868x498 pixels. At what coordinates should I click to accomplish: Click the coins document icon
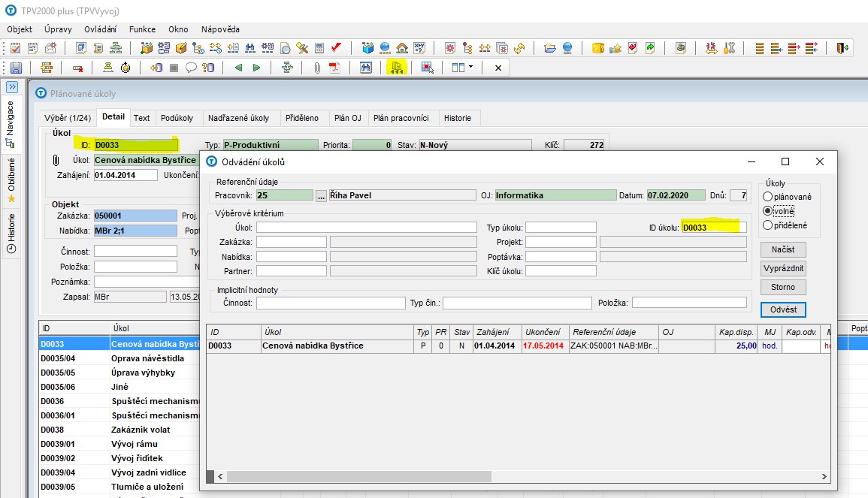[x=681, y=48]
